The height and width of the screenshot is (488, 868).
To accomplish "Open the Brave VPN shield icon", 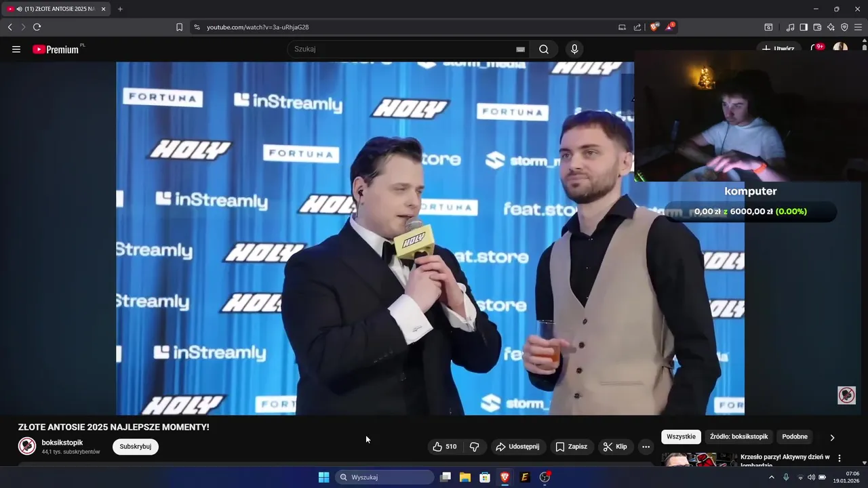I will (x=844, y=27).
